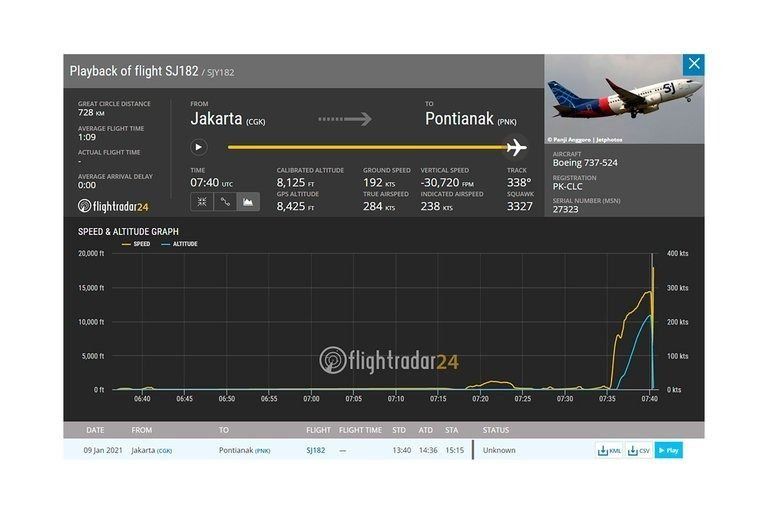Image resolution: width=768 pixels, height=512 pixels.
Task: Click the airplane icon at playback end
Action: pyautogui.click(x=516, y=148)
